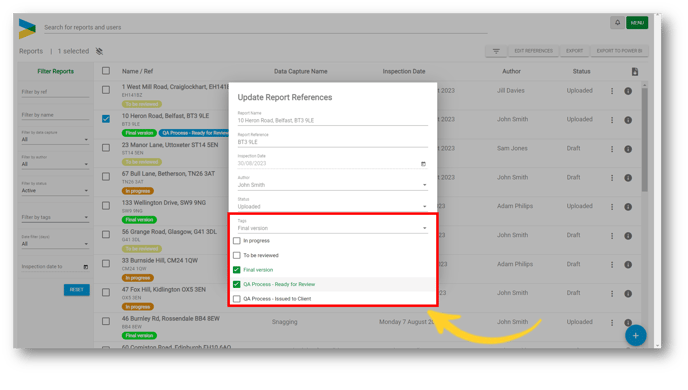Click the Report Reference field BT3 9LE
Image resolution: width=688 pixels, height=390 pixels.
[x=332, y=140]
